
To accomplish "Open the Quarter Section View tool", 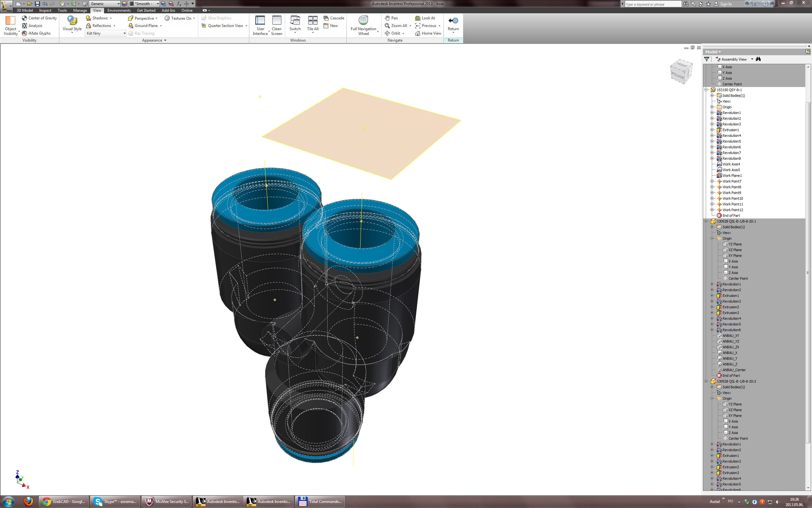I will [224, 26].
